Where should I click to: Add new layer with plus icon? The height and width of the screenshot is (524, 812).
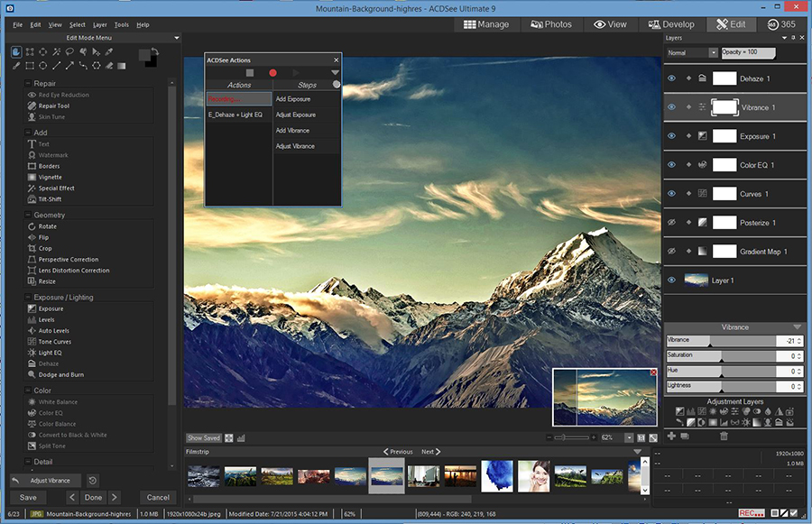pos(671,437)
